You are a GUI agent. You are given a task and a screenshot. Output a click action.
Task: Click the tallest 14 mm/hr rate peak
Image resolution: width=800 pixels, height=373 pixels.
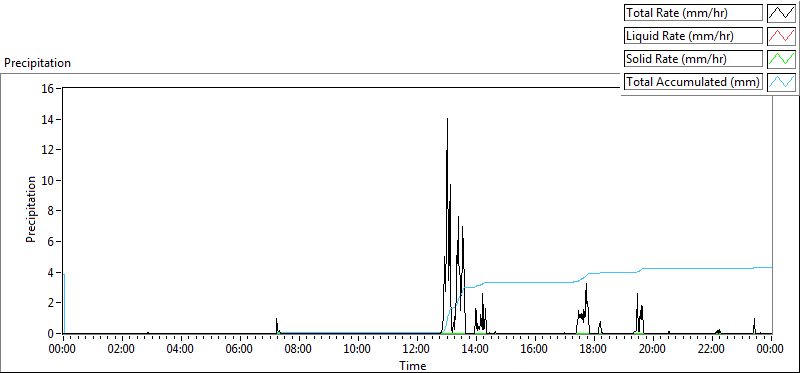[x=447, y=120]
